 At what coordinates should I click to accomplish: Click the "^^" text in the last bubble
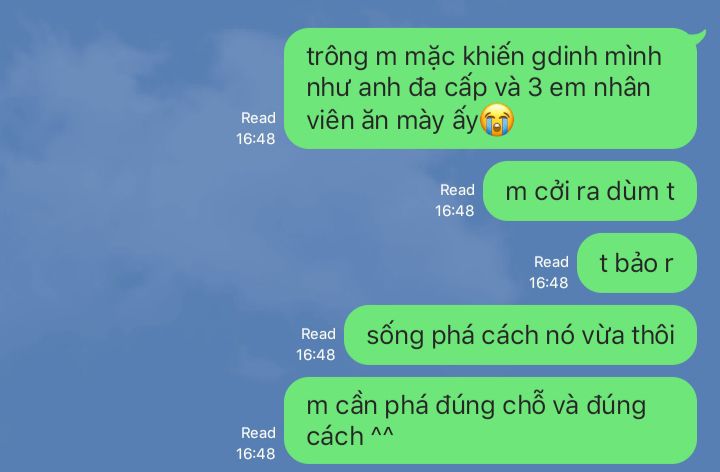(x=382, y=433)
